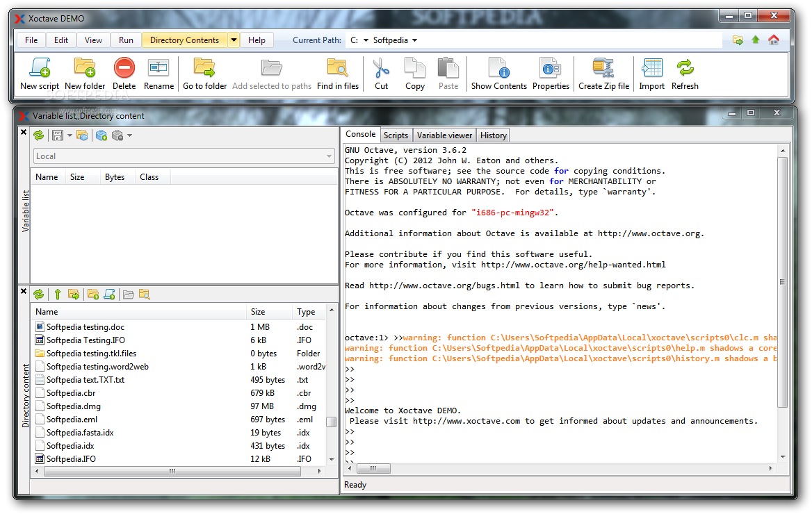
Task: Click the home icon beside Current Path
Action: click(774, 40)
